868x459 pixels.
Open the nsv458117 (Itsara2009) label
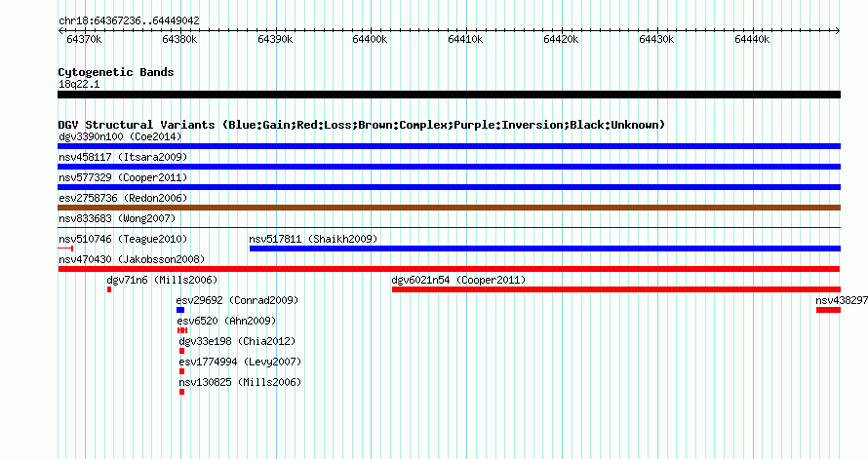[123, 157]
